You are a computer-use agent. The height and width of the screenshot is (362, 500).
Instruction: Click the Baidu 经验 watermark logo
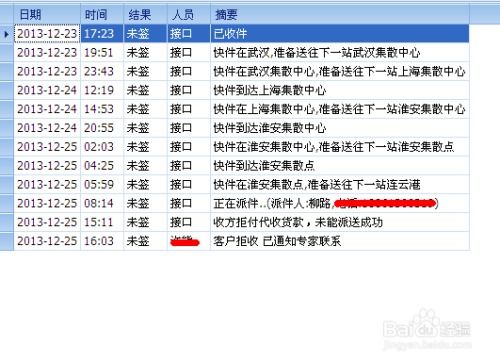pyautogui.click(x=427, y=328)
